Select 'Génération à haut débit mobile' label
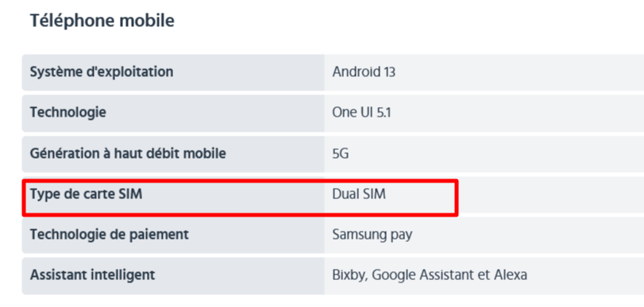 (x=128, y=154)
